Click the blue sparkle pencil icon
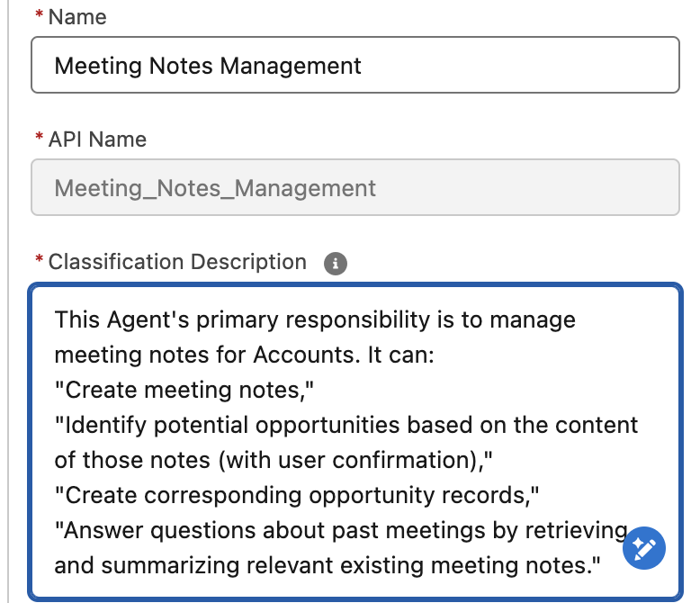700x603 pixels. (x=643, y=547)
